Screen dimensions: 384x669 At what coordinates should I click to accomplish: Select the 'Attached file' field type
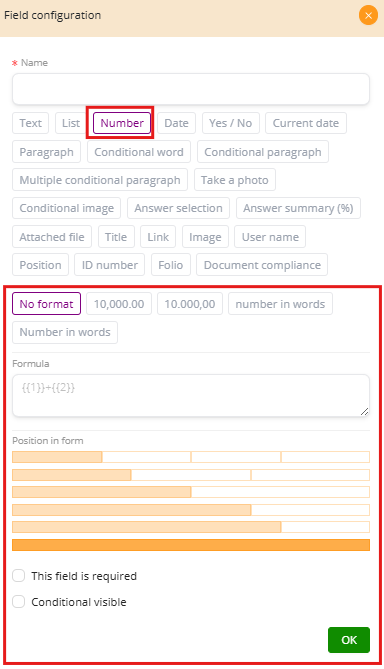pos(52,237)
